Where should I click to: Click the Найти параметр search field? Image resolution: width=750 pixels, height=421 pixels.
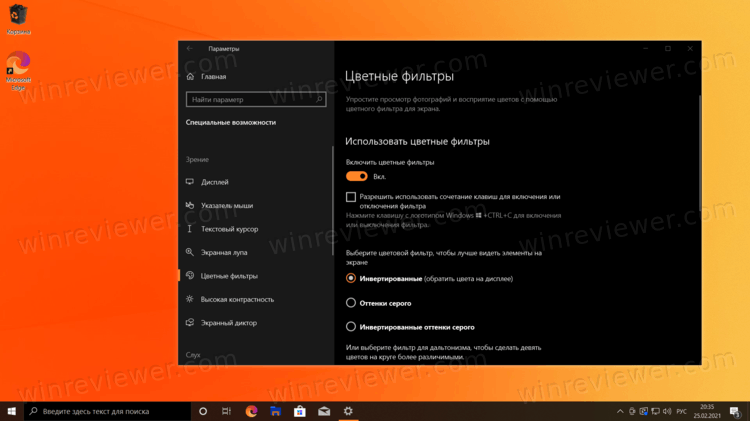pos(256,99)
